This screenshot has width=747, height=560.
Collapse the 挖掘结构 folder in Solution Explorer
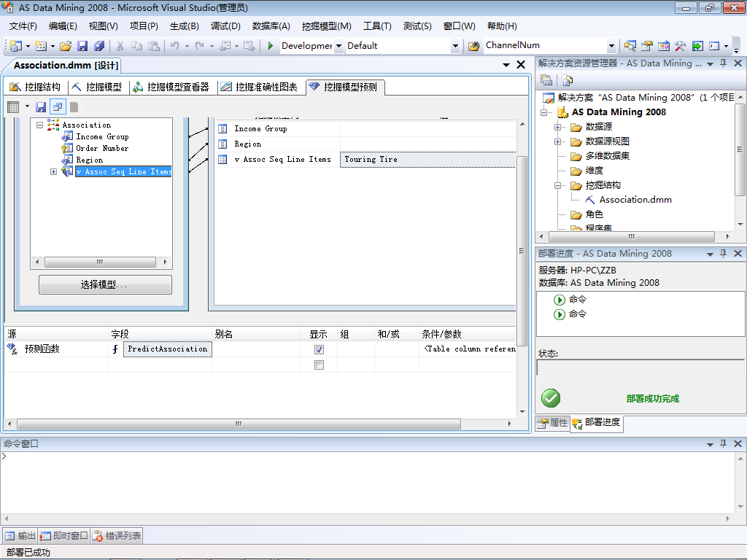[557, 185]
